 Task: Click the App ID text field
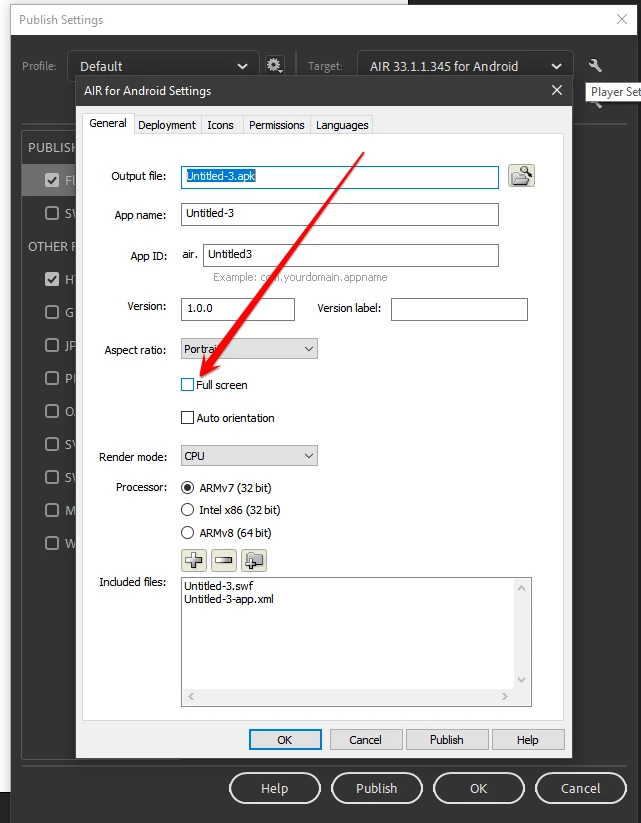point(351,255)
